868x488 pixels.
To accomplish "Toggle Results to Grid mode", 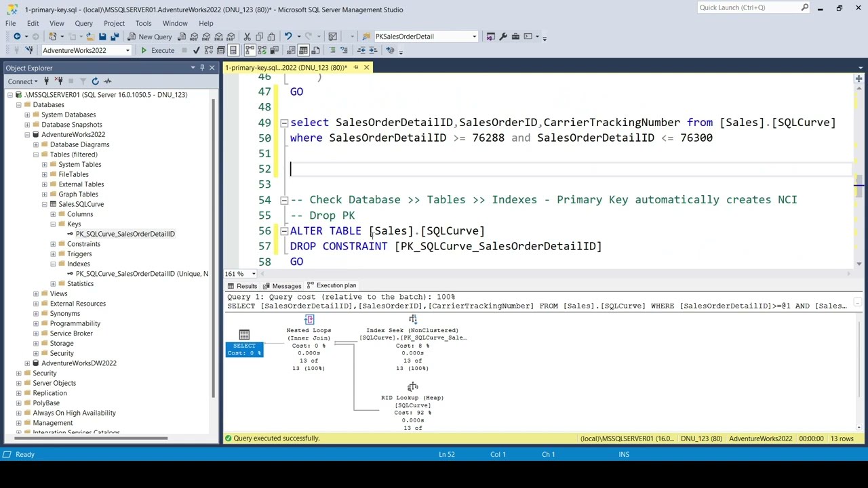I will coord(303,50).
